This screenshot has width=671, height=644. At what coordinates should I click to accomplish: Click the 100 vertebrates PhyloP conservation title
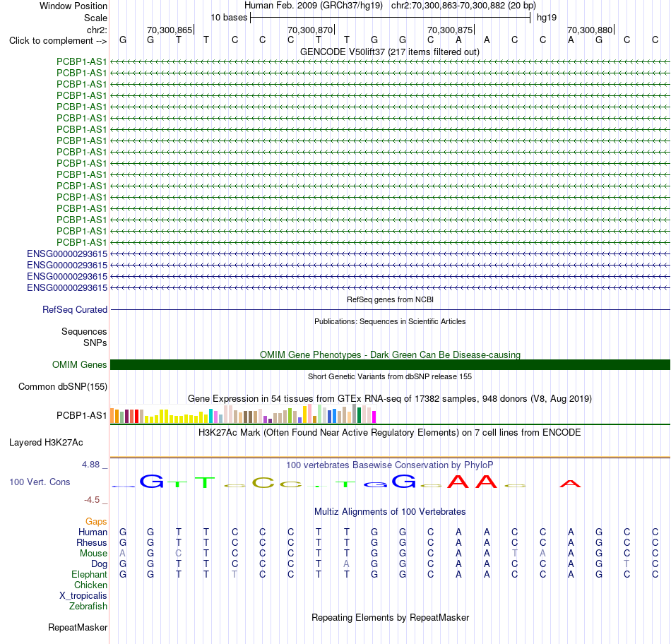(x=390, y=465)
